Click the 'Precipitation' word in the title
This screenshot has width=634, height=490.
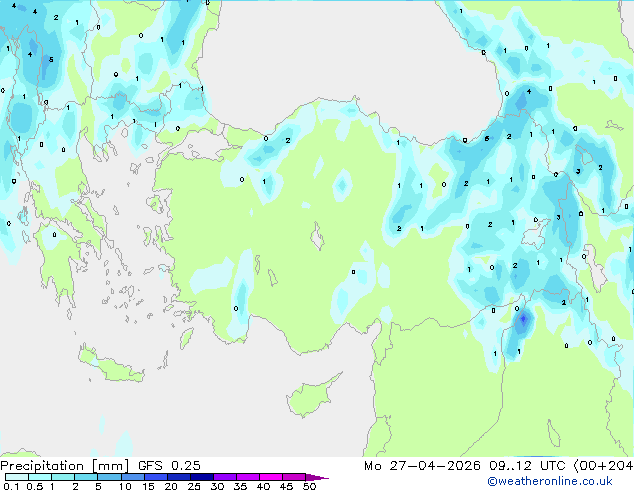42,466
